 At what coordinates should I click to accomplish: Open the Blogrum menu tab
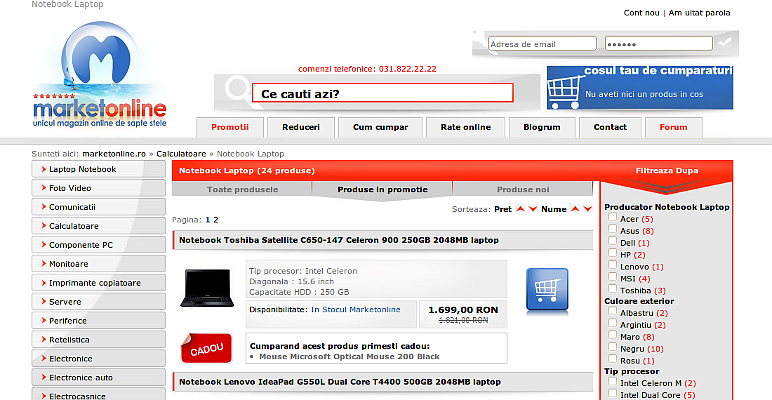(x=542, y=127)
